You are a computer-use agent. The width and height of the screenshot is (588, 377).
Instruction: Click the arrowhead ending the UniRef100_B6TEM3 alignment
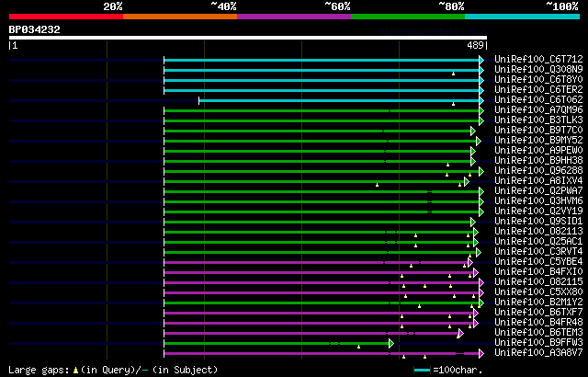click(x=461, y=334)
